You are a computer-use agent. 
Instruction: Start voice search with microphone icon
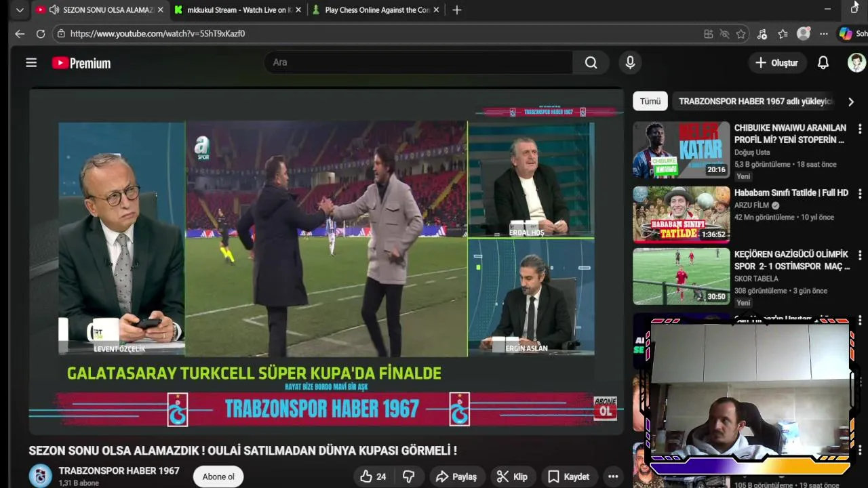tap(630, 63)
